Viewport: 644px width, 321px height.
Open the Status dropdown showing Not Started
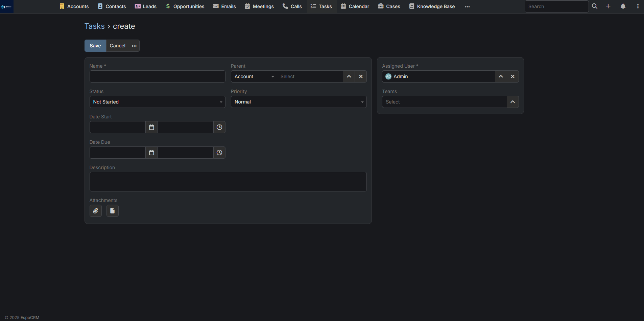(157, 102)
